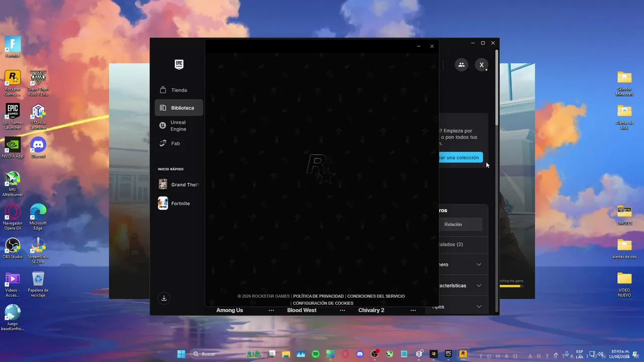Open the volume control in system tray
644x362 pixels.
point(600,354)
